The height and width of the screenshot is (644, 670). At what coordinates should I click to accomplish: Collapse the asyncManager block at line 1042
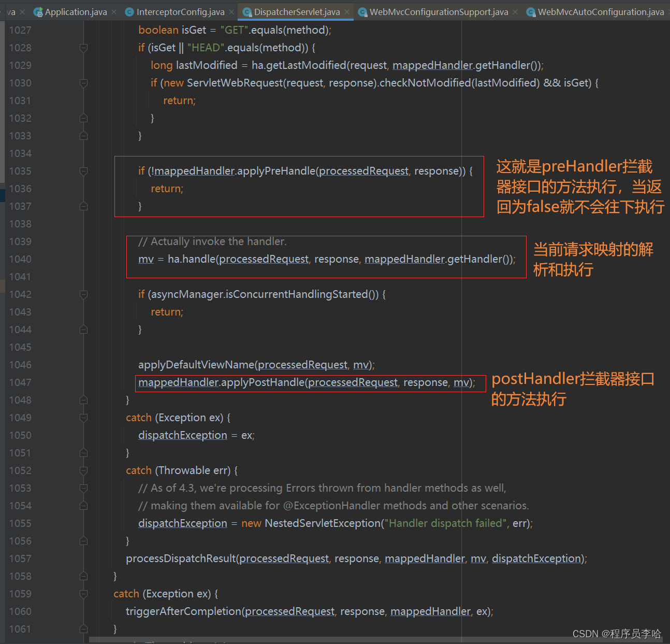click(x=83, y=294)
